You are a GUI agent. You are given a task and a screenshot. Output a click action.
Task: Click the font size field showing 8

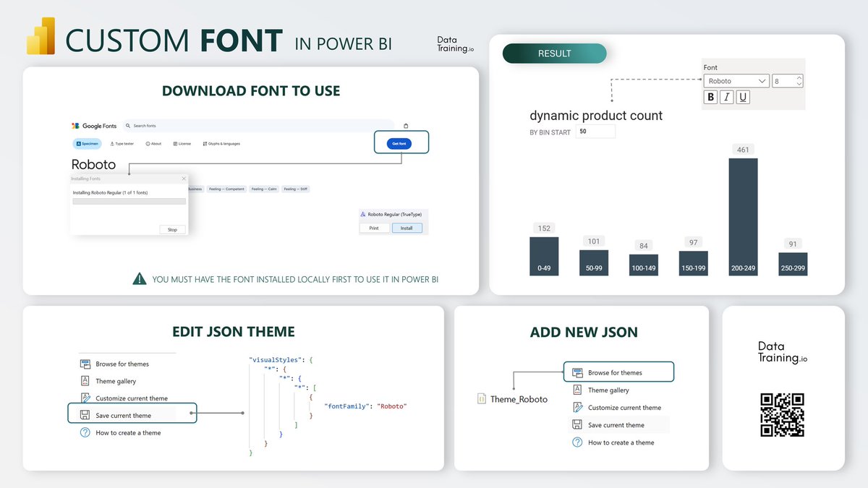click(x=787, y=81)
